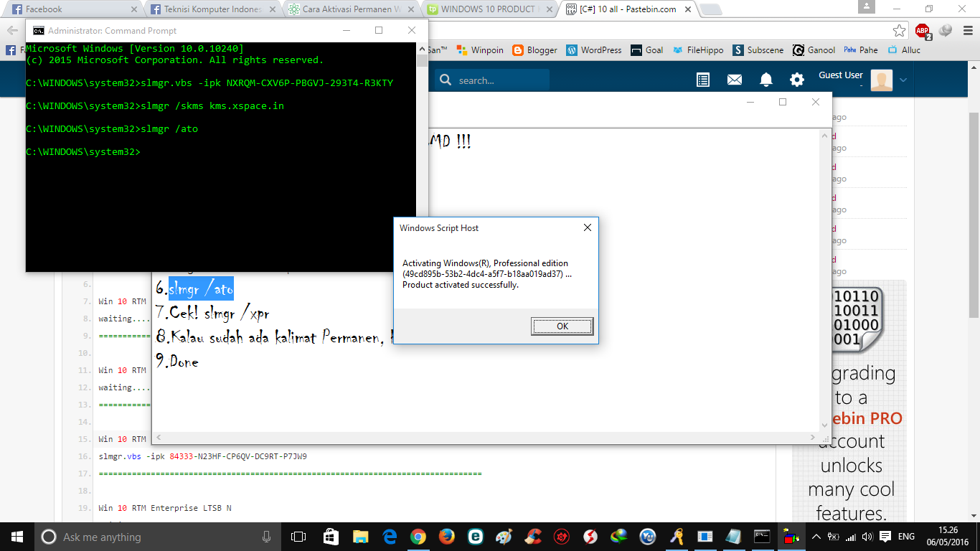The image size is (980, 551).
Task: Open the Pastebin notifications bell icon
Action: click(765, 80)
